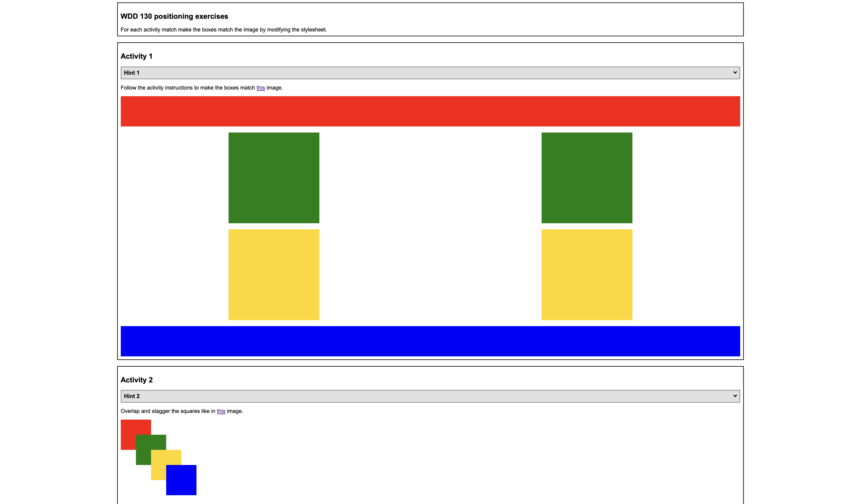This screenshot has height=504, width=864.
Task: Click the small red square in Activity 2
Action: pos(128,427)
